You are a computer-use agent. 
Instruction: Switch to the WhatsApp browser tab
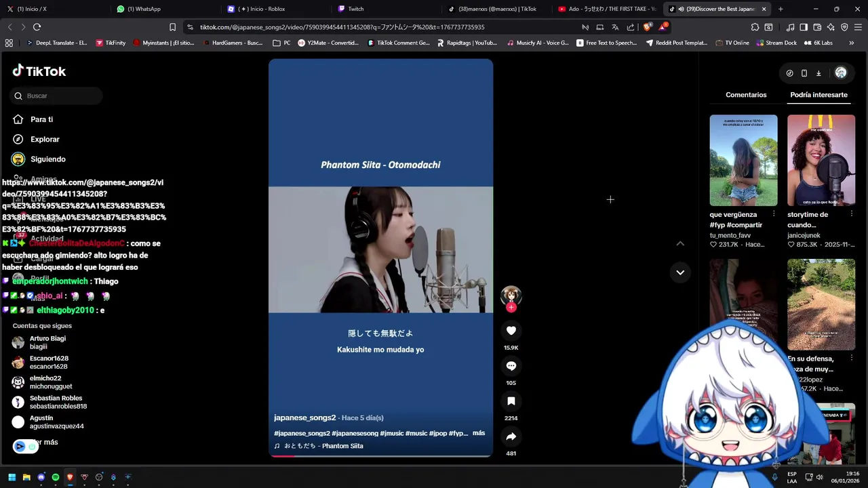pos(163,9)
